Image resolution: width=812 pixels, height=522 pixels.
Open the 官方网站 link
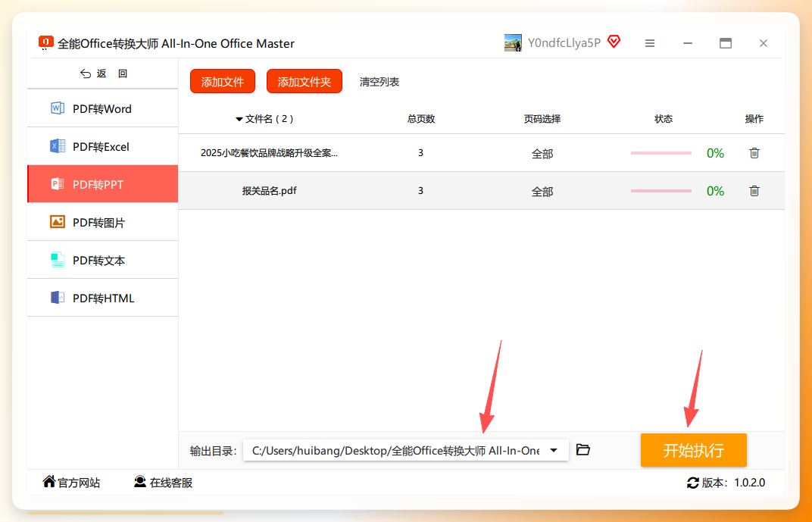pyautogui.click(x=79, y=483)
